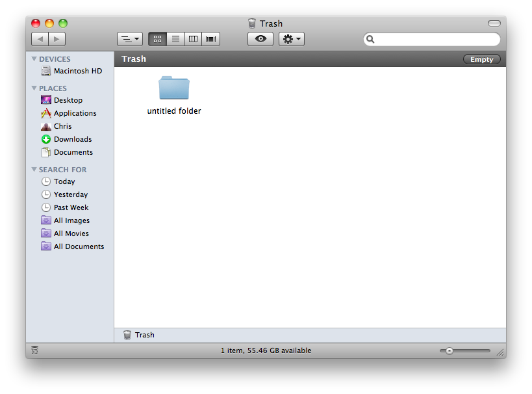
Task: Click the Macintosh HD drive icon
Action: coord(46,71)
